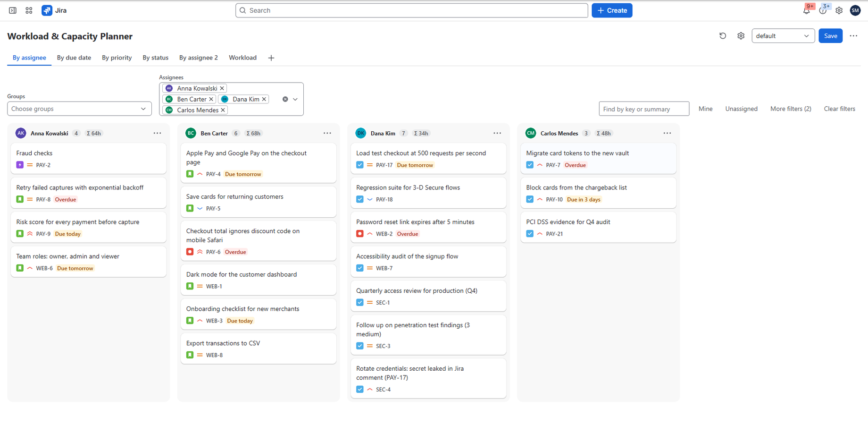Viewport: 868px width, 425px height.
Task: Toggle the sidebar panel icon
Action: [13, 10]
